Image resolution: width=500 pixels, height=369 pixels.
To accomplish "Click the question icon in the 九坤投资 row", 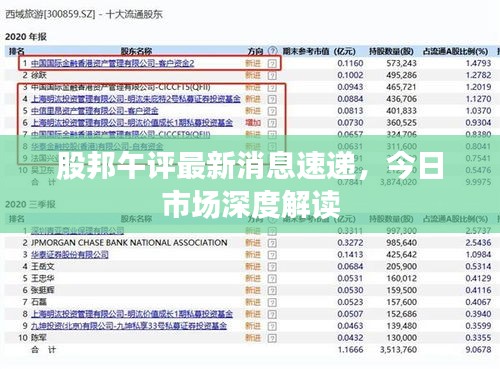I will point(272,326).
